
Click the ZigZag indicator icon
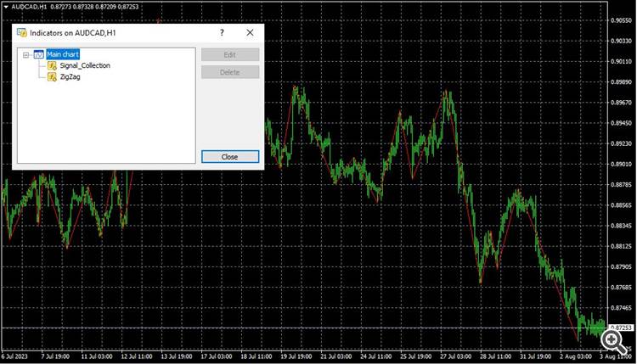(x=52, y=76)
